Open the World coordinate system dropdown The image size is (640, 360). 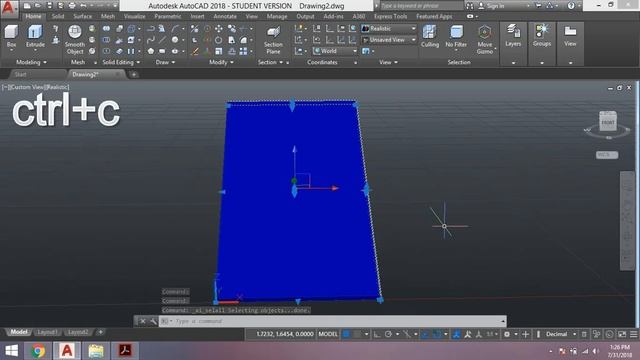tap(335, 51)
